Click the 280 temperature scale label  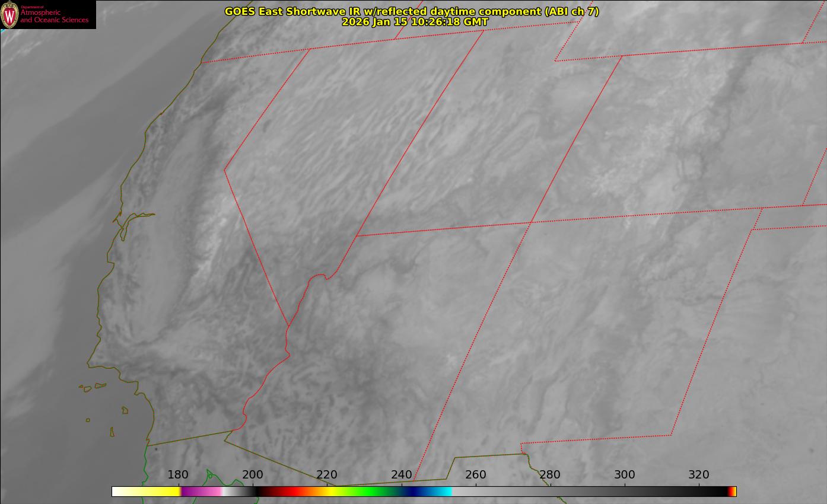(x=550, y=474)
